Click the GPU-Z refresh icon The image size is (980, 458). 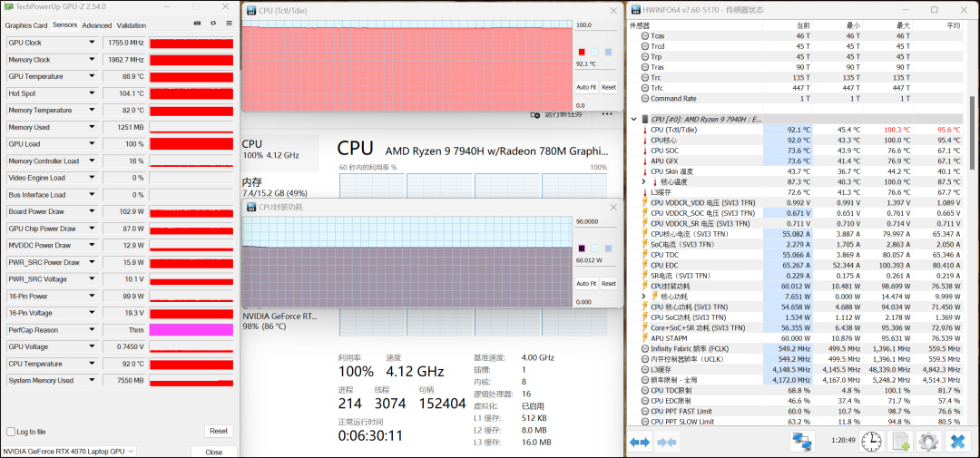213,24
